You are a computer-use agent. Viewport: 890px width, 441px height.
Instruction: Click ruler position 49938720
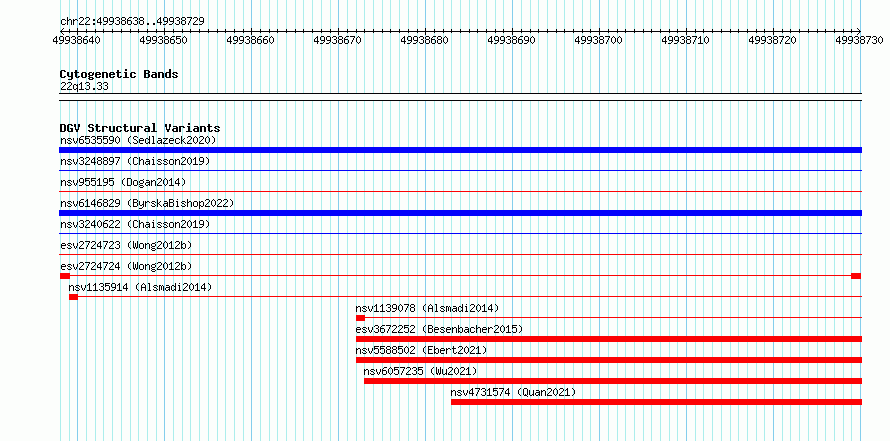773,40
